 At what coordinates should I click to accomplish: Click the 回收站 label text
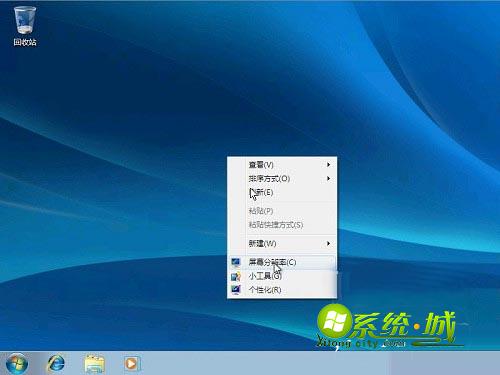(x=25, y=42)
